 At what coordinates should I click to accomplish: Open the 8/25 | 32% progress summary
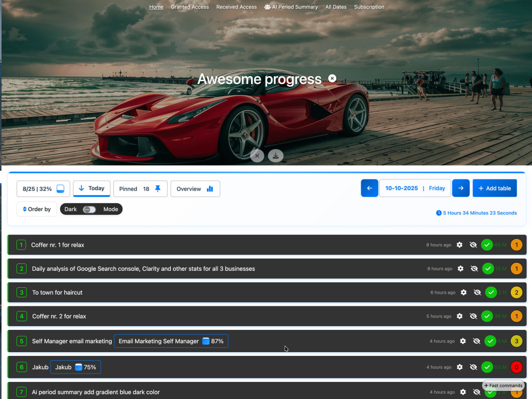(x=44, y=189)
